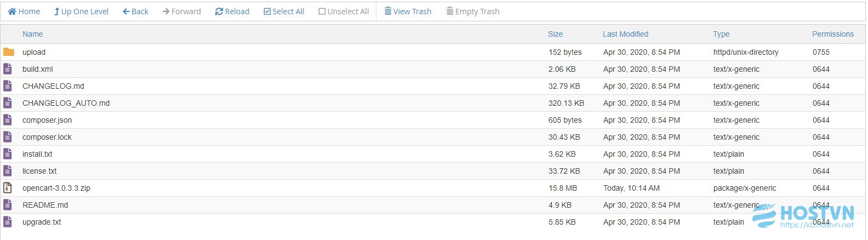Go to Home in the toolbar

pos(24,12)
